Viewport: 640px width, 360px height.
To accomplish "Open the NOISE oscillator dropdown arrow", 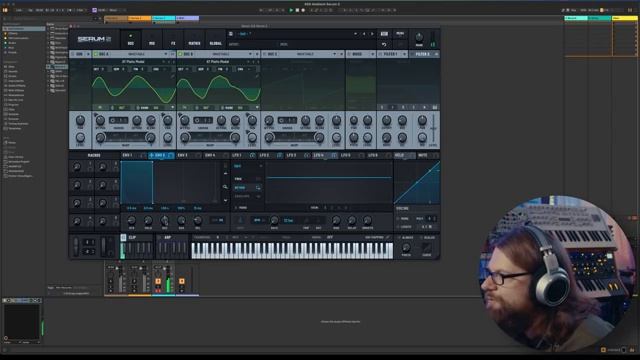I will pos(373,54).
